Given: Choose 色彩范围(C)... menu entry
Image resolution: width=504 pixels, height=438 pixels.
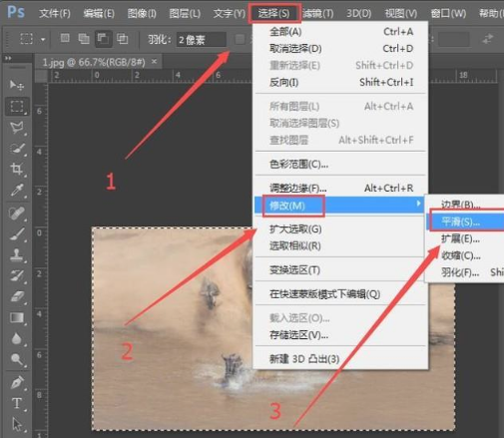Looking at the screenshot, I should (340, 164).
